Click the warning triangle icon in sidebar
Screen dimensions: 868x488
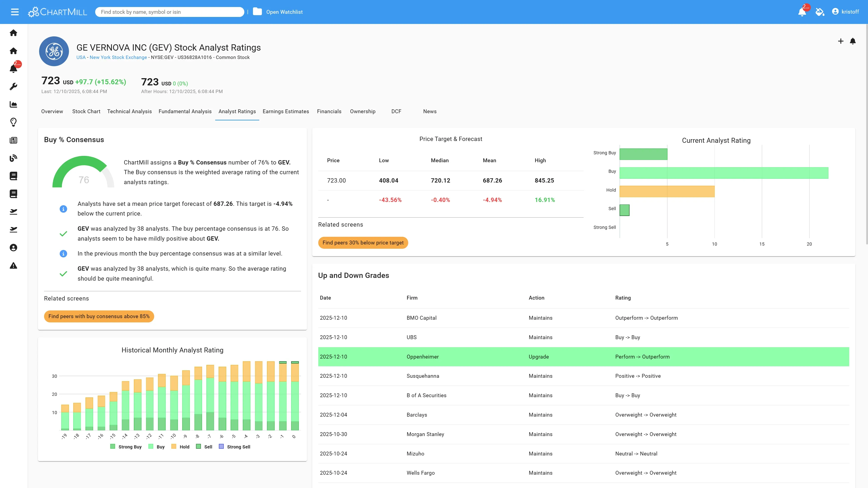(14, 266)
